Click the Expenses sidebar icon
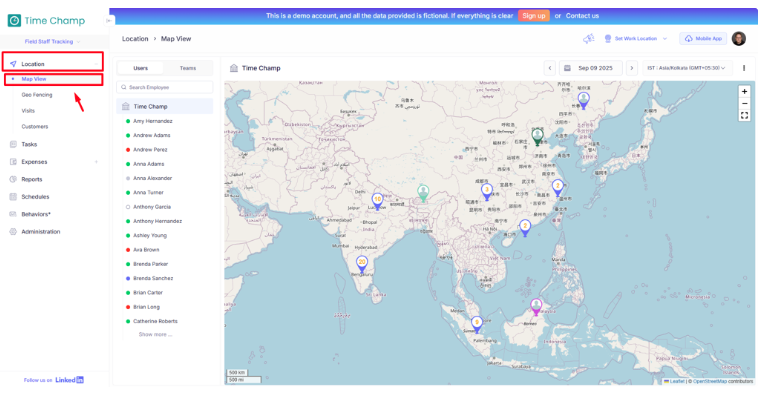 point(13,162)
